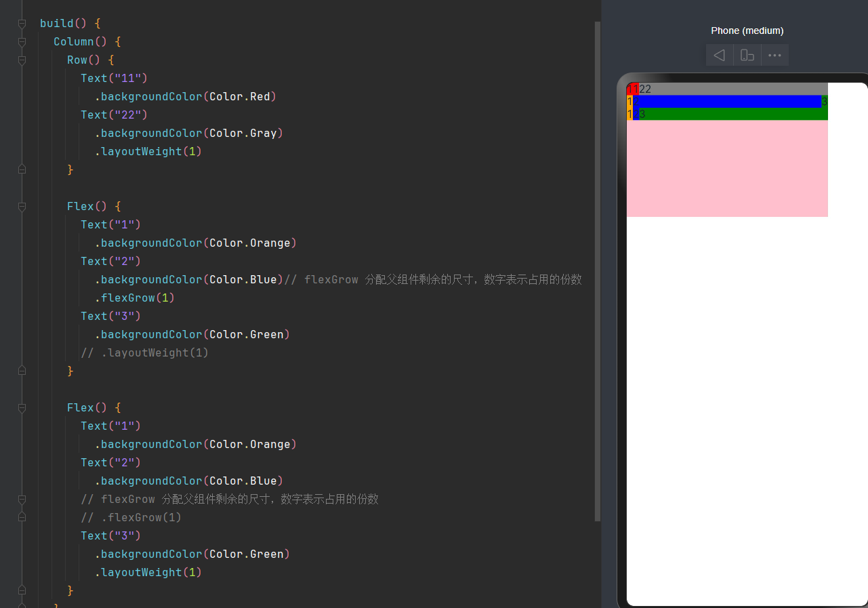Click the 'Column() {' line
The width and height of the screenshot is (868, 608).
pos(87,42)
